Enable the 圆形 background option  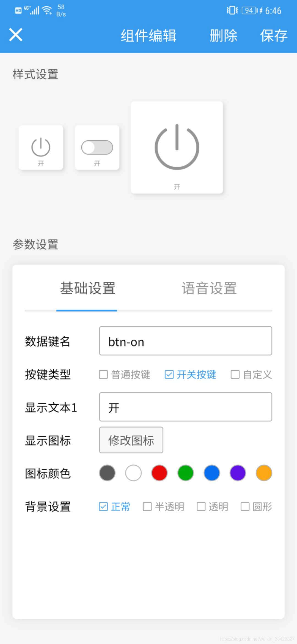[x=245, y=507]
